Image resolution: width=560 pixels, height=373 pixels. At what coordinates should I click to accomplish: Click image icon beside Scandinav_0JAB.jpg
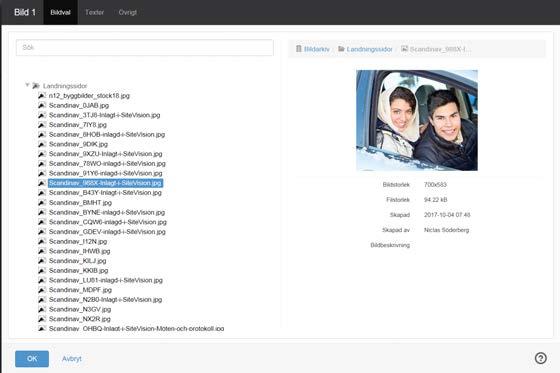pos(42,105)
